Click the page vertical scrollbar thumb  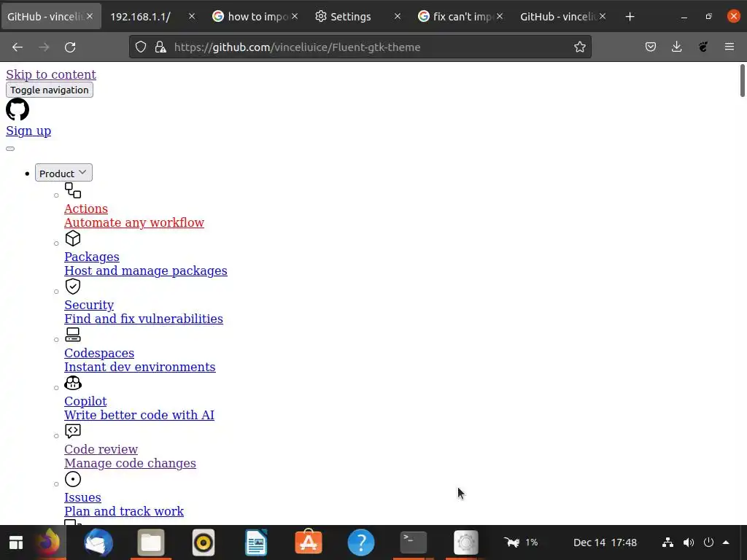(742, 80)
